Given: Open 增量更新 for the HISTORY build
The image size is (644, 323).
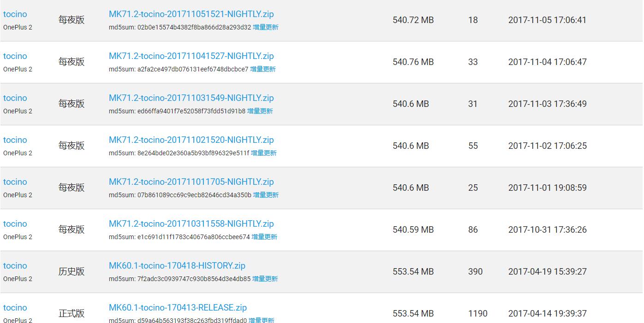Looking at the screenshot, I should coord(265,279).
